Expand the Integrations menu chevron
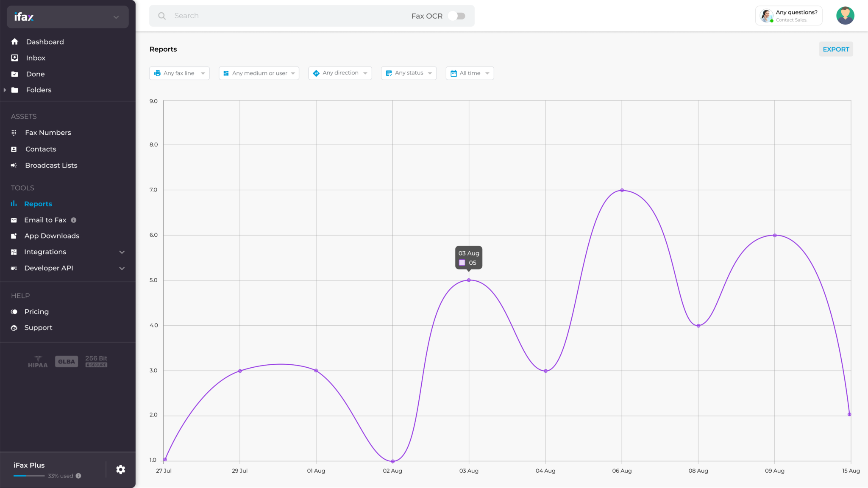This screenshot has width=868, height=488. (x=122, y=252)
